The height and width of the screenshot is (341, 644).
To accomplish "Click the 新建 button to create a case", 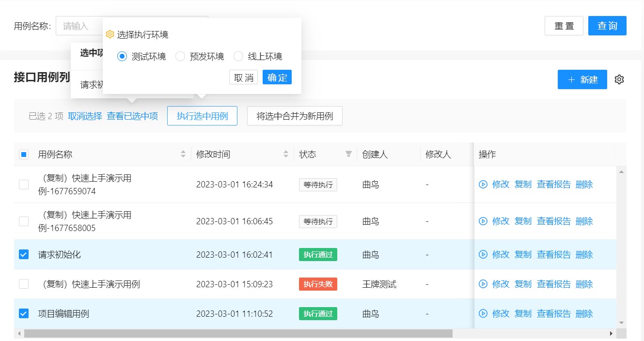I will coord(582,79).
